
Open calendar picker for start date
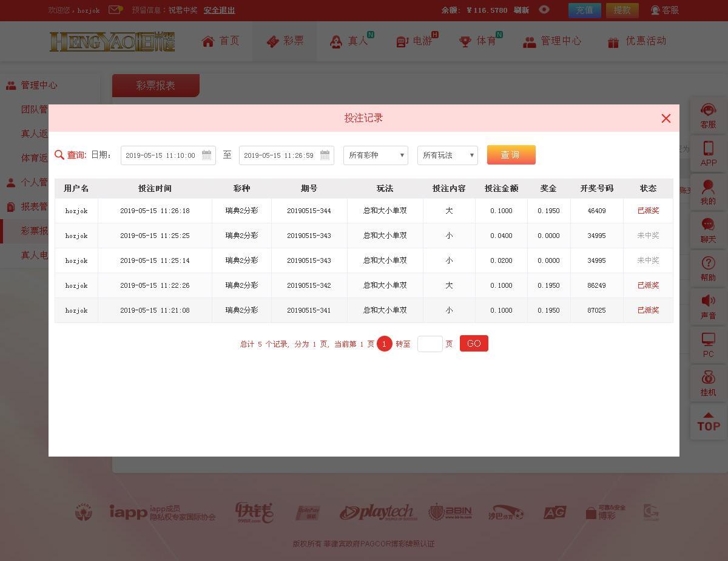point(206,155)
